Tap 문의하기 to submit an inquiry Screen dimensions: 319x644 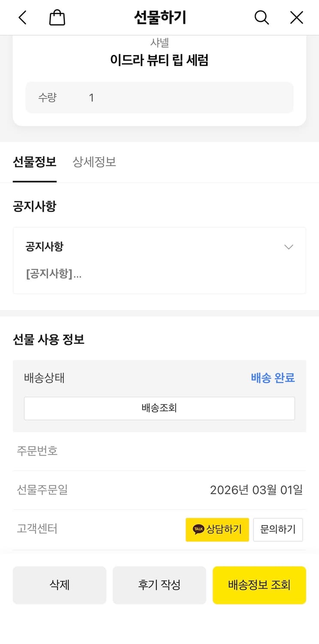coord(278,529)
